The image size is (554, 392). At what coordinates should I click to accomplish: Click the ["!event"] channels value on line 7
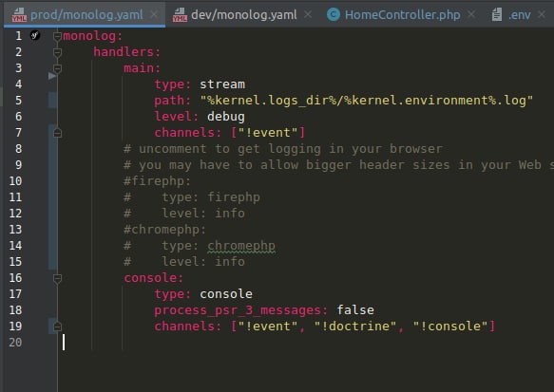click(x=268, y=133)
